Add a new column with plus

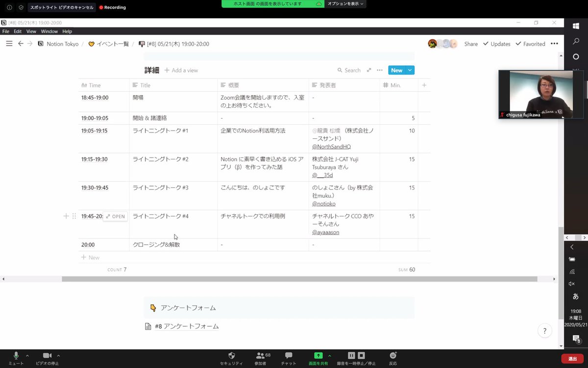click(x=424, y=85)
